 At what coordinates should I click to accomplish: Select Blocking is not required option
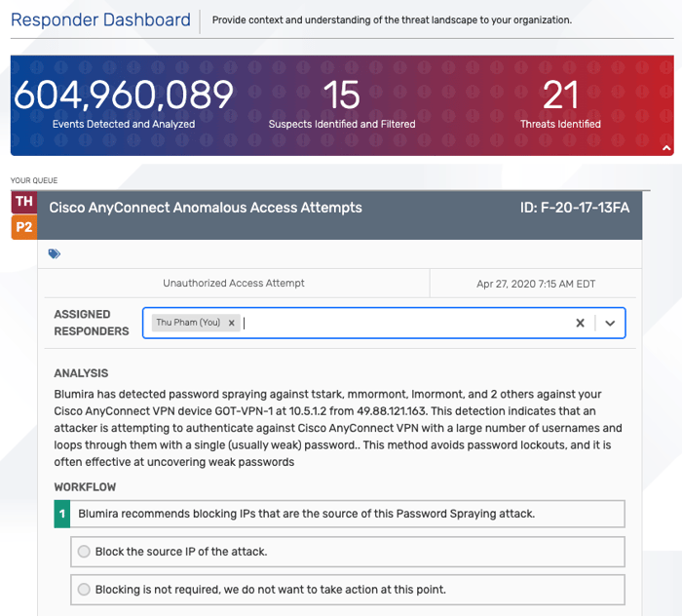coord(84,590)
